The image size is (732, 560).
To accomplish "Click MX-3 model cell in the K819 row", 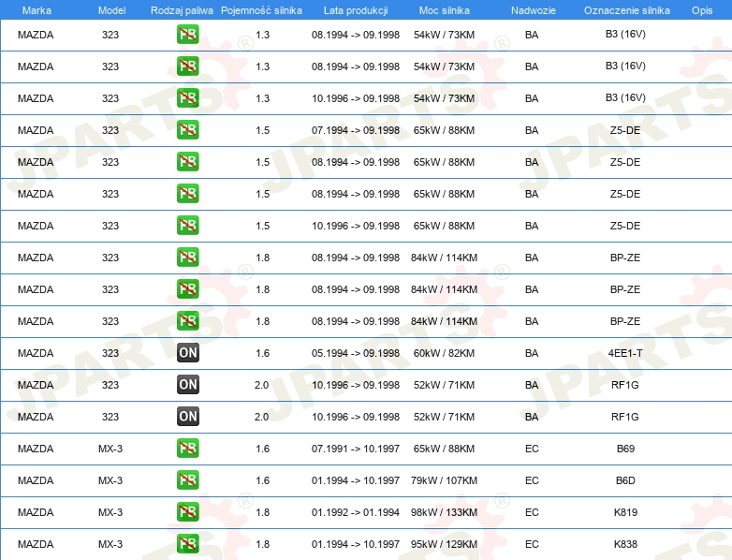I will (110, 512).
